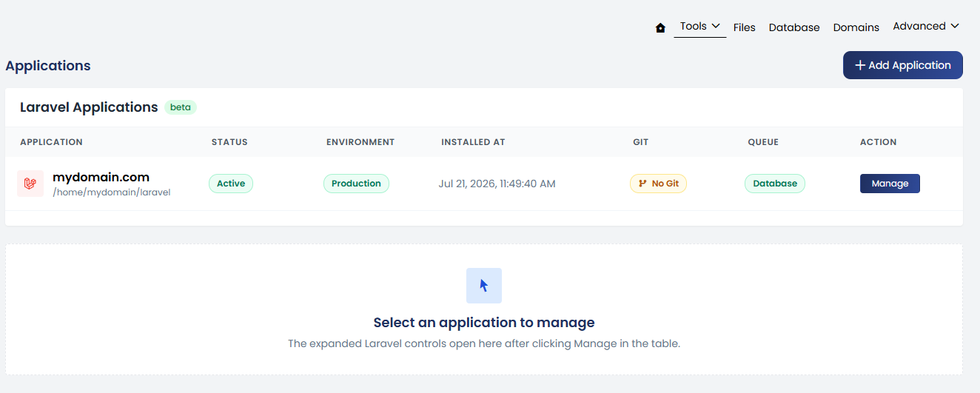Open the Files menu item
The image size is (980, 393).
[745, 27]
